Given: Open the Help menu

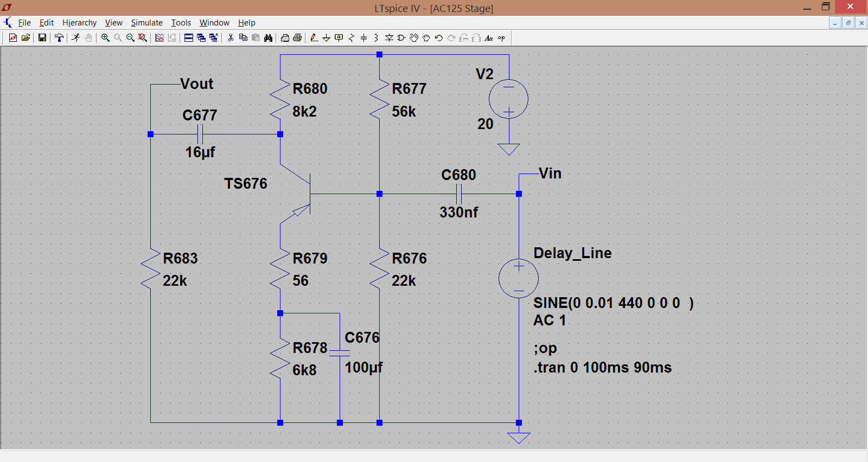Looking at the screenshot, I should [246, 22].
